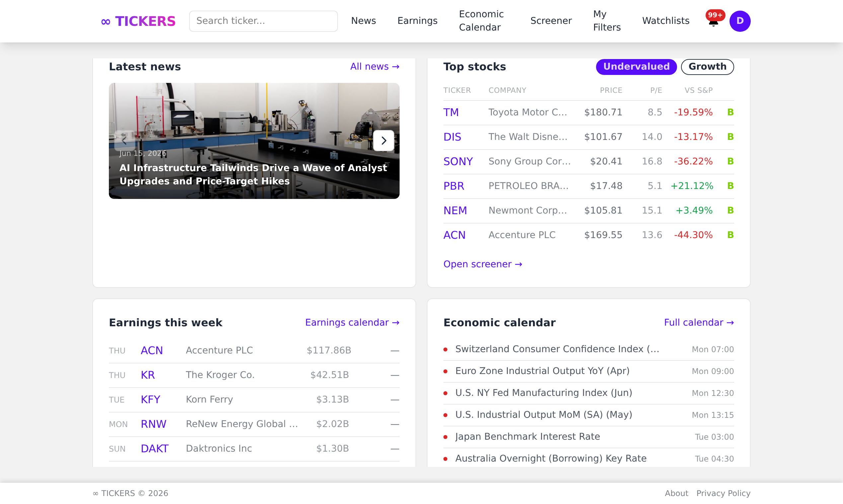Image resolution: width=843 pixels, height=504 pixels.
Task: Open the DAKT ticker link
Action: tap(154, 449)
